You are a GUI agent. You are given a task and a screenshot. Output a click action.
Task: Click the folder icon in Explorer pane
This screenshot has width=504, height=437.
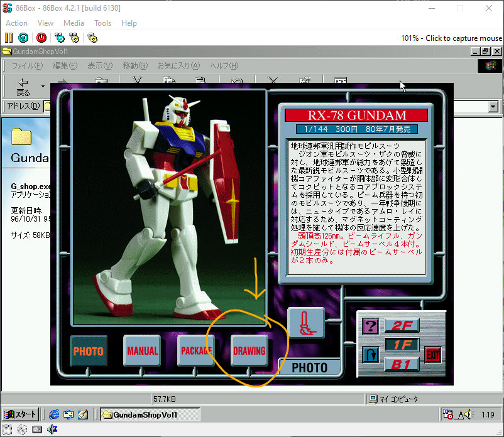point(21,136)
